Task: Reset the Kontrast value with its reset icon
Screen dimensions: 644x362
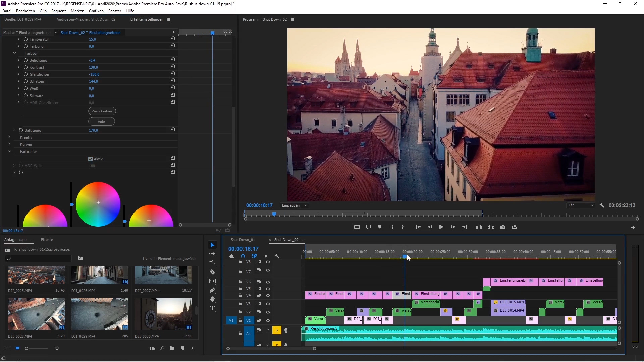Action: [173, 67]
